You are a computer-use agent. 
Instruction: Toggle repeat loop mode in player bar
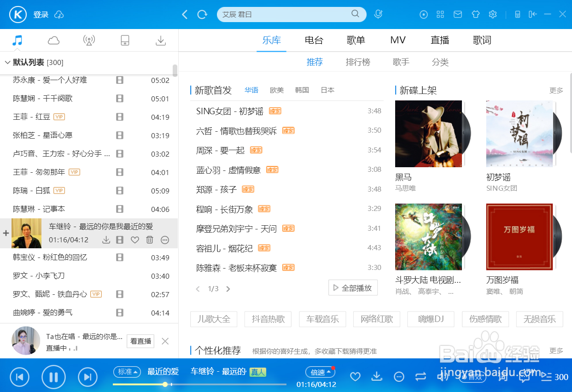pyautogui.click(x=420, y=376)
